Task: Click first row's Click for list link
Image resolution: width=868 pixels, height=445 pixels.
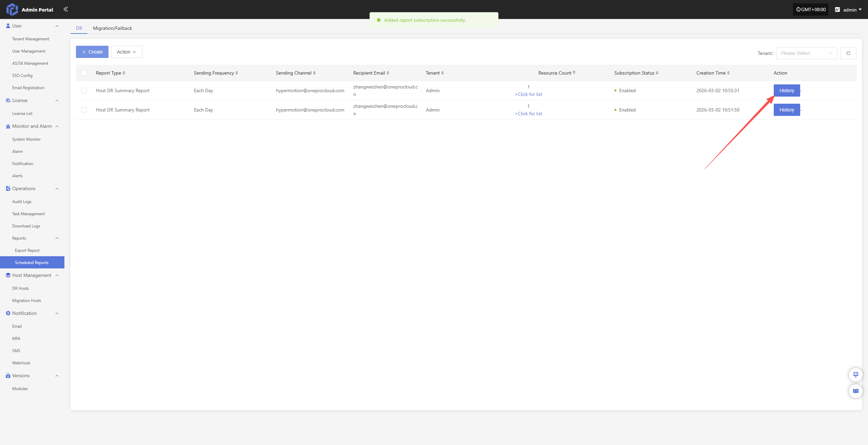Action: tap(529, 94)
